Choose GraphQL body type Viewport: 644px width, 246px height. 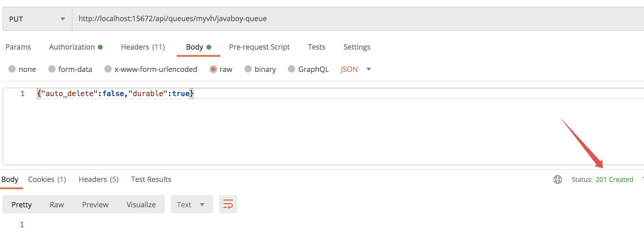click(292, 69)
